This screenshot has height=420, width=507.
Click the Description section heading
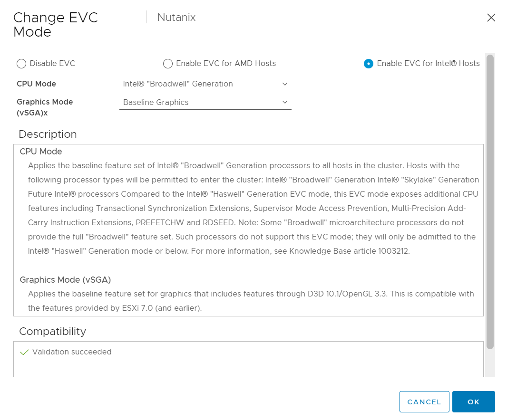tap(48, 134)
